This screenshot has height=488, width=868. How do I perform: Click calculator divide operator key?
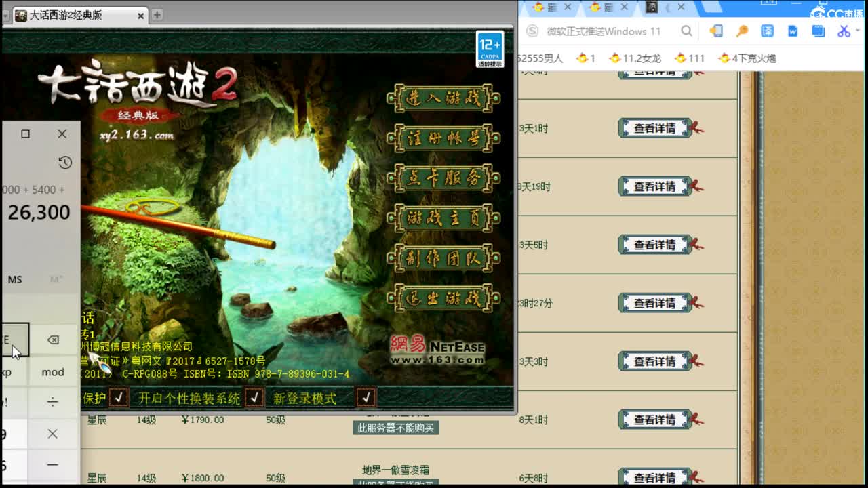53,402
